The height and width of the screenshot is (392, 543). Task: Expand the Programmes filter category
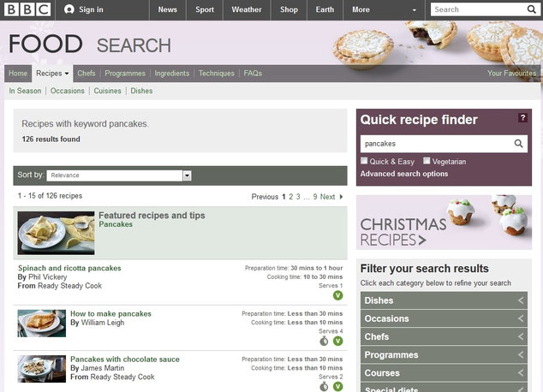[444, 354]
